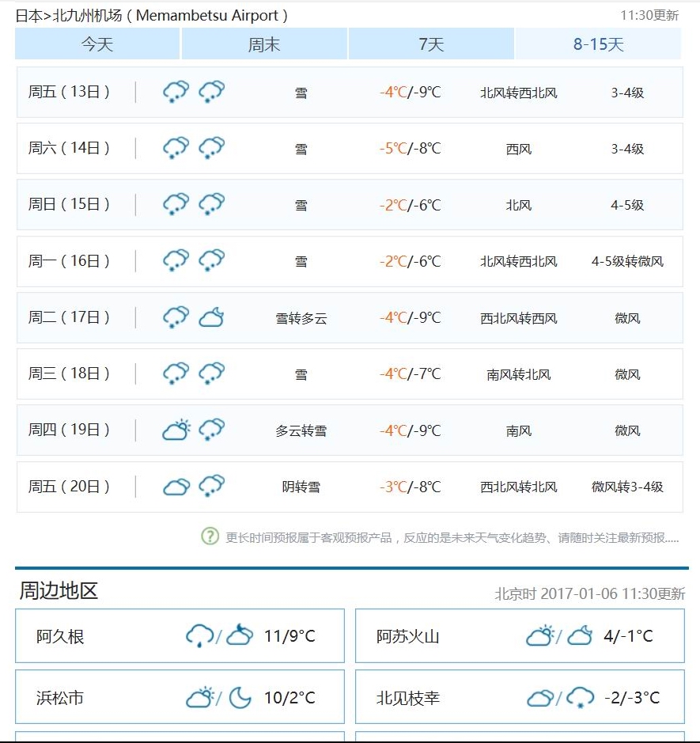Click the snow icon for 周五（13日）
Screen dimensions: 700x743
click(x=174, y=92)
